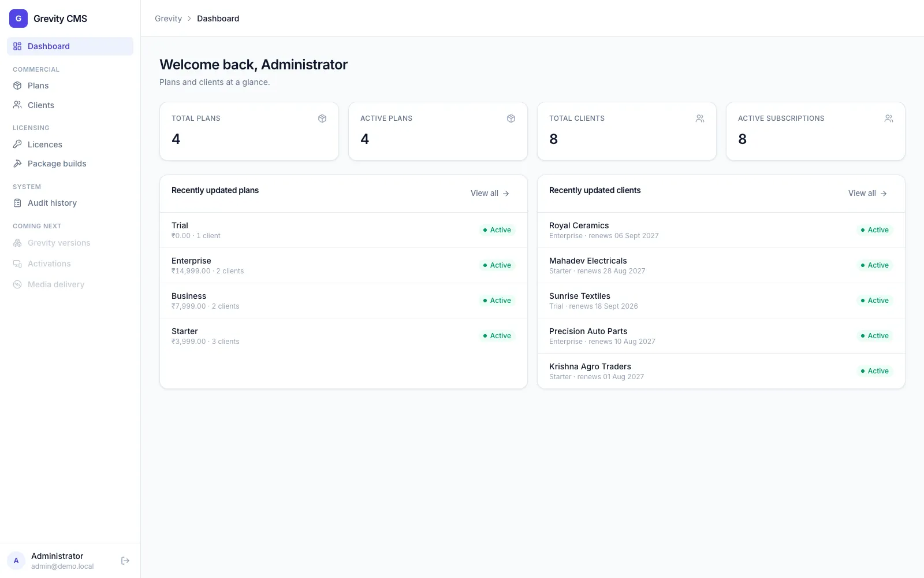
Task: Click the log out icon beside Administrator
Action: (125, 561)
